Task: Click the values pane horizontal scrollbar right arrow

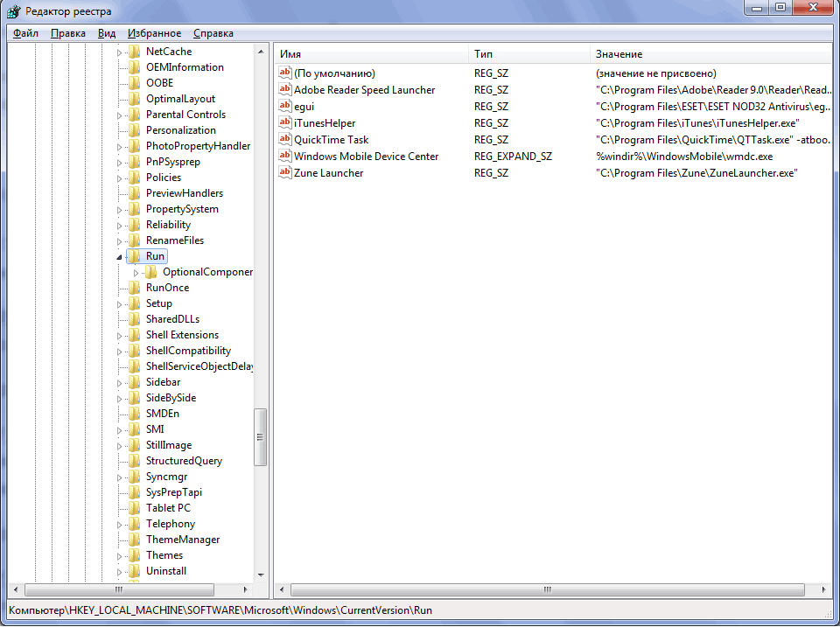Action: pos(823,590)
